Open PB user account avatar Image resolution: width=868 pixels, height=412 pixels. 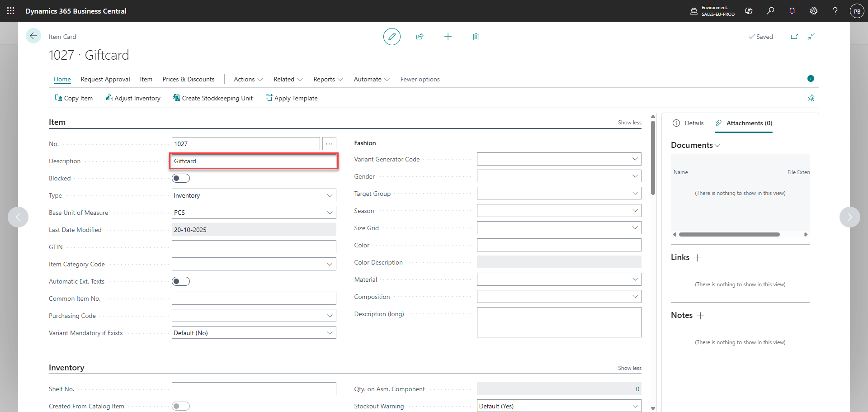[857, 11]
